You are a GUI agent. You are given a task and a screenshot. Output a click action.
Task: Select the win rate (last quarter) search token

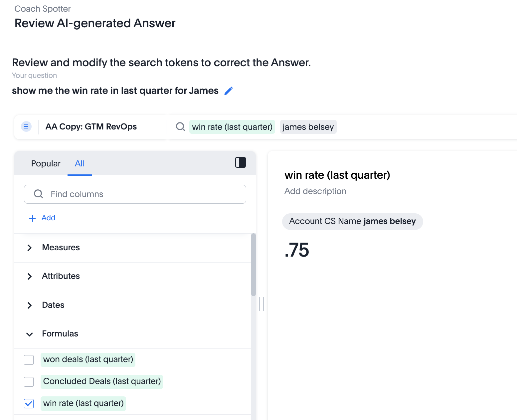tap(232, 127)
